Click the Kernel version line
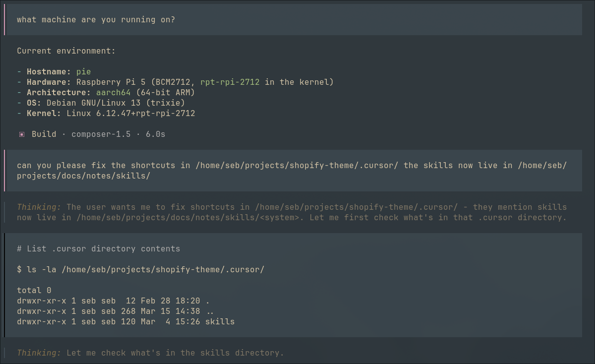 (x=106, y=114)
